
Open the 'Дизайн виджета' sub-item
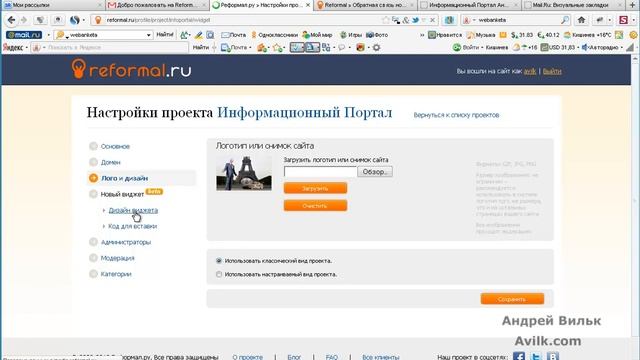point(133,210)
